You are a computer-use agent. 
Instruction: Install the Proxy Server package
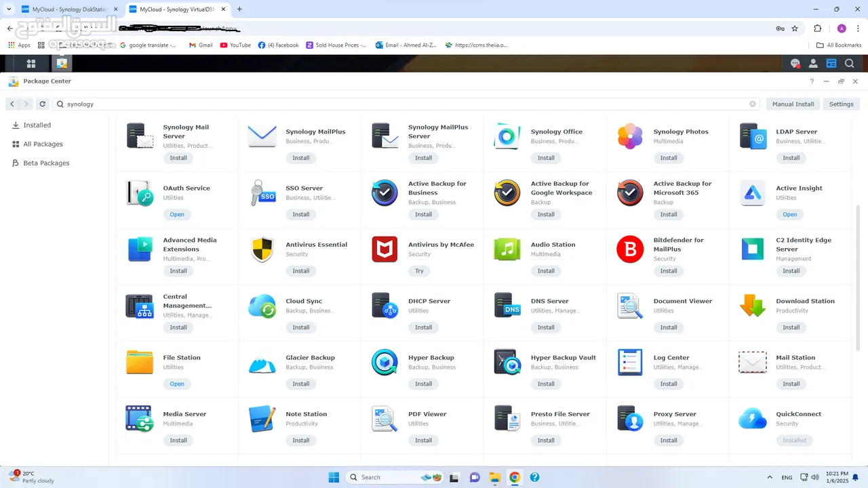(x=669, y=440)
